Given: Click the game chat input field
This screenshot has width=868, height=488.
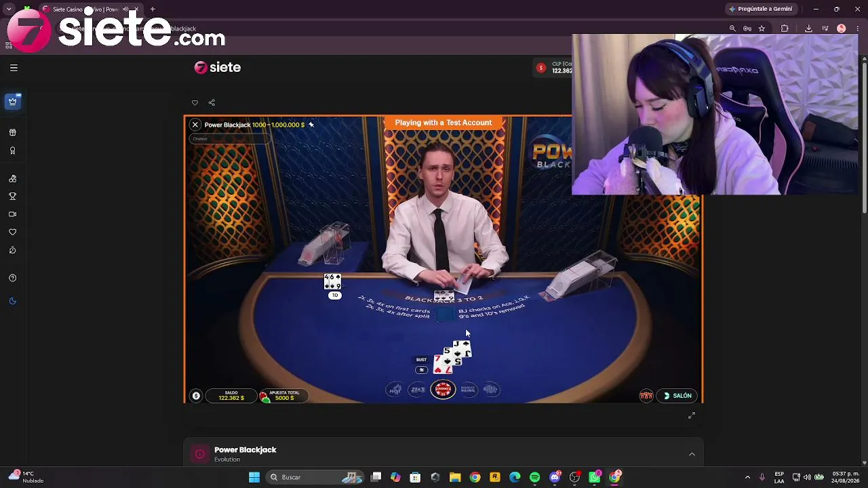Looking at the screenshot, I should coord(229,139).
